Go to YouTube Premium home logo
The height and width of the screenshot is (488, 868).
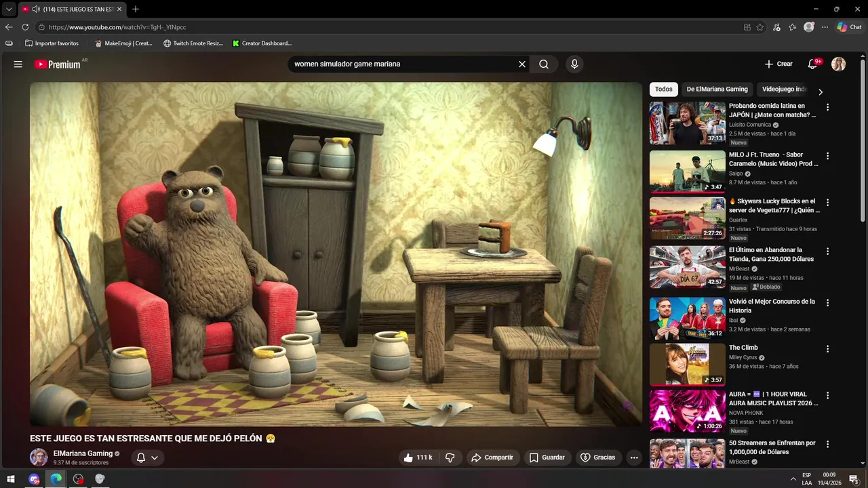[x=58, y=64]
